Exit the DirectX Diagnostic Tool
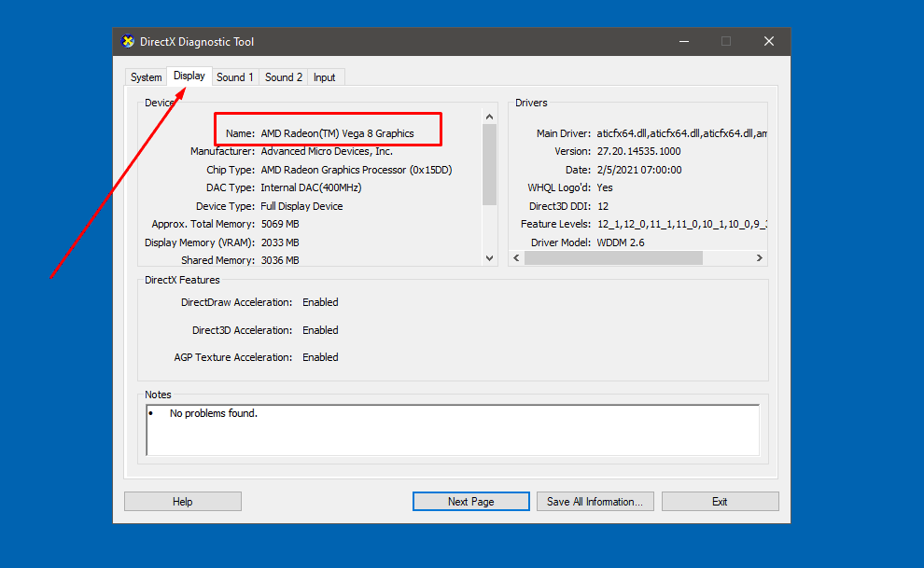924x568 pixels. pyautogui.click(x=720, y=502)
